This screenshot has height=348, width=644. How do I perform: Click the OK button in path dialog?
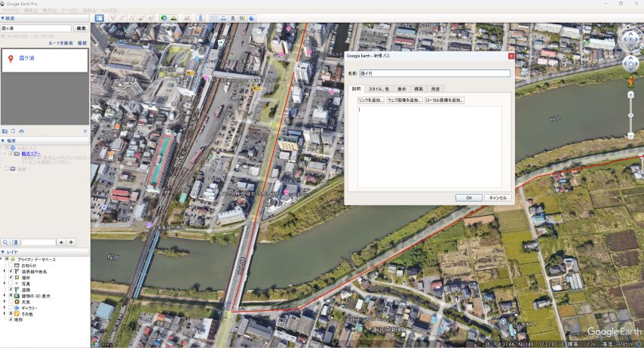468,198
